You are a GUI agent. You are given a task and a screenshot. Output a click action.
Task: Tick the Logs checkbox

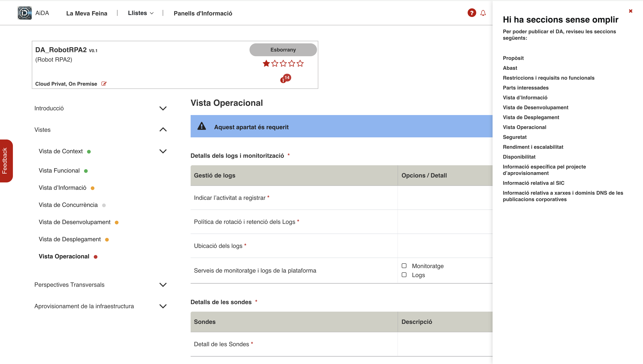pyautogui.click(x=404, y=275)
